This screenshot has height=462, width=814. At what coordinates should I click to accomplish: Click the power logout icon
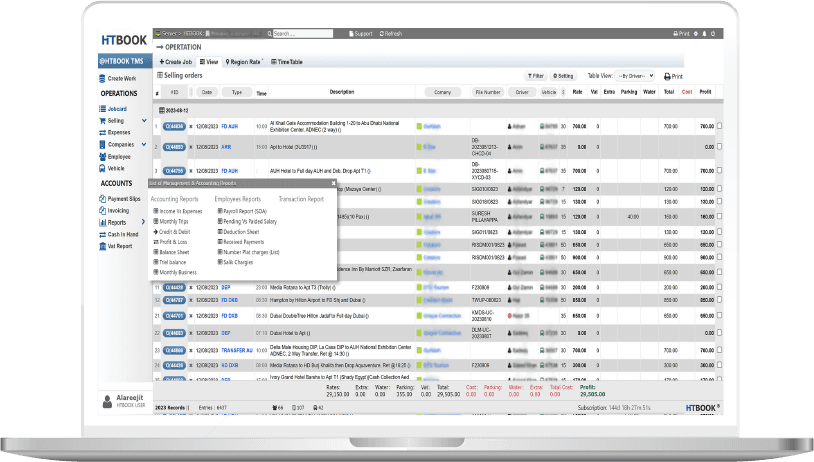[713, 34]
